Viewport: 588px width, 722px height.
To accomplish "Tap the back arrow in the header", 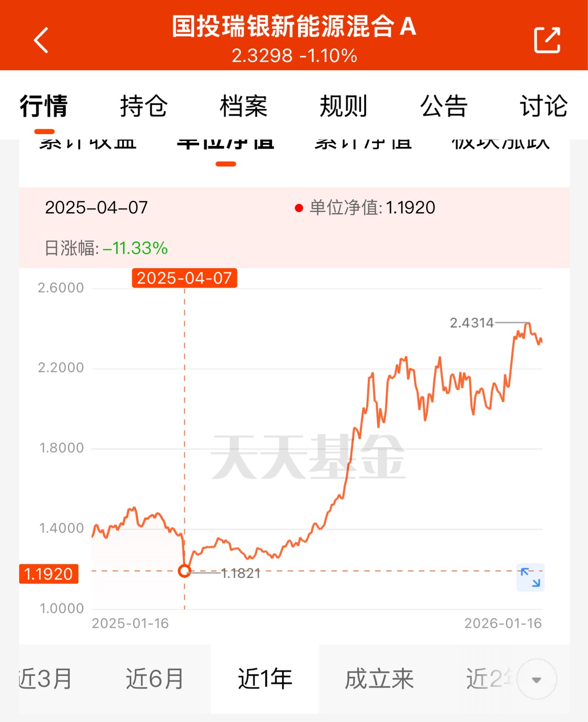I will tap(41, 40).
